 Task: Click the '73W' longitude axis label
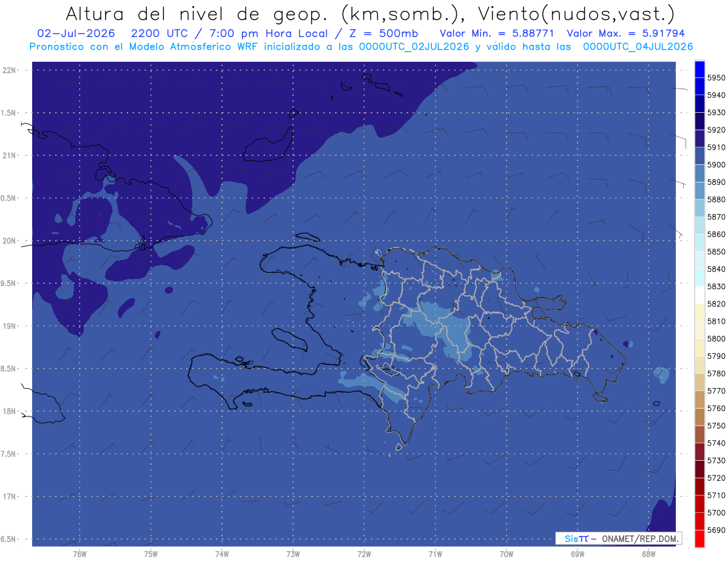click(x=293, y=554)
